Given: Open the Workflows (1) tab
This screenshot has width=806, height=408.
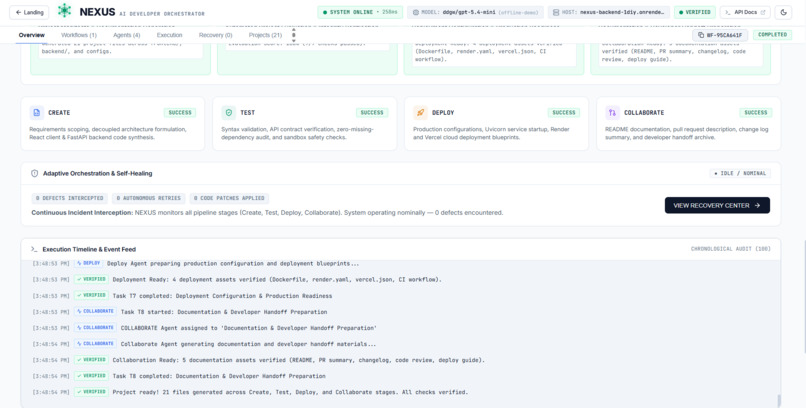Looking at the screenshot, I should pyautogui.click(x=79, y=35).
